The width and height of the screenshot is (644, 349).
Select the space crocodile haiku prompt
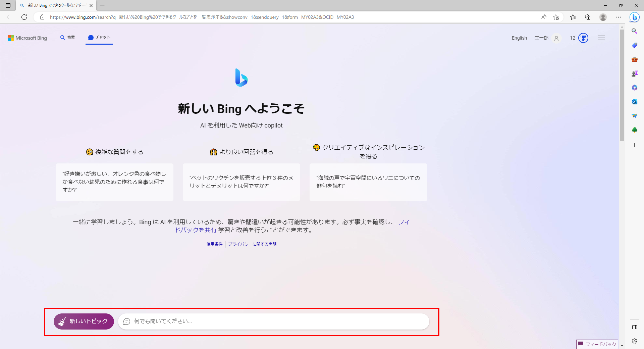[368, 182]
